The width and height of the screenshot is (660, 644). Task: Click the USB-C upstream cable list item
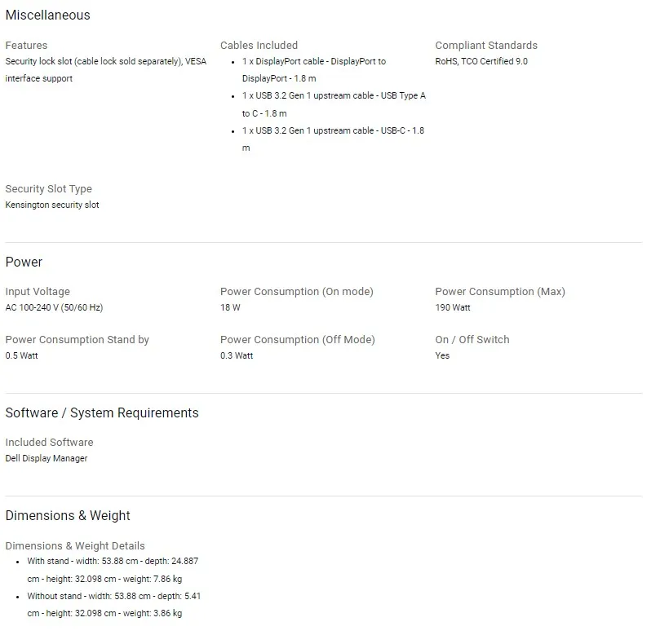click(x=333, y=139)
